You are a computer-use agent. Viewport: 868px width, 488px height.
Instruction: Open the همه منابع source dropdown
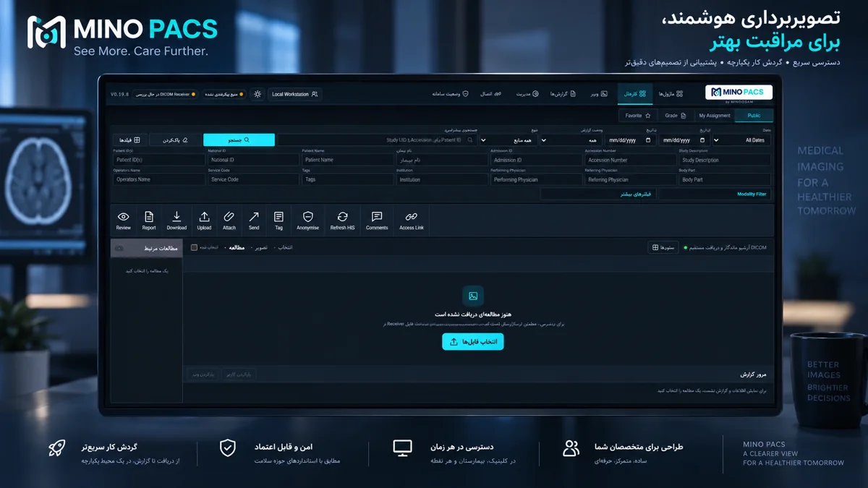pyautogui.click(x=509, y=140)
